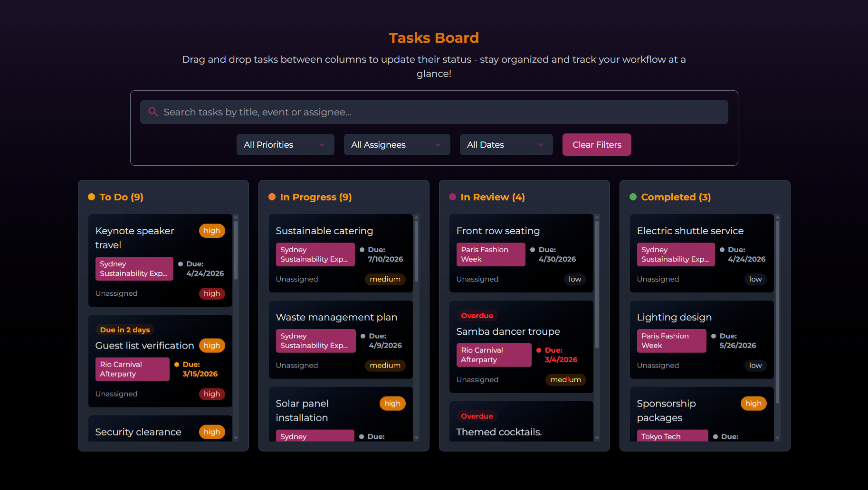Click the Due in 2 days badge on Guest list verification
Screen dimensions: 868x490
(x=125, y=329)
